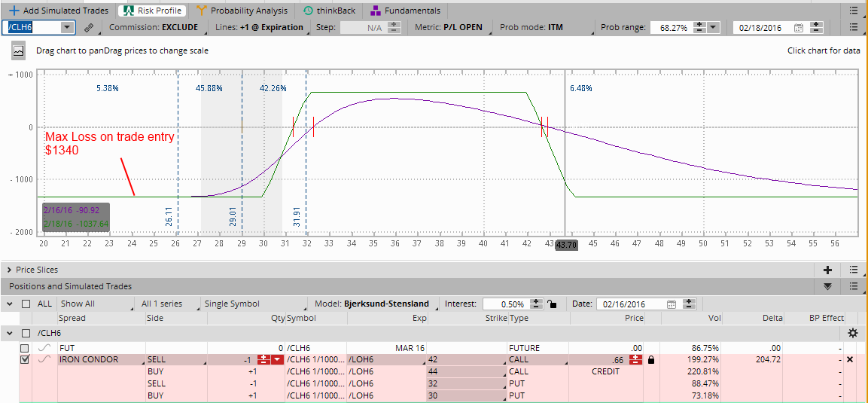Toggle the IRON CONDOR row checkbox
Image resolution: width=868 pixels, height=403 pixels.
click(24, 360)
